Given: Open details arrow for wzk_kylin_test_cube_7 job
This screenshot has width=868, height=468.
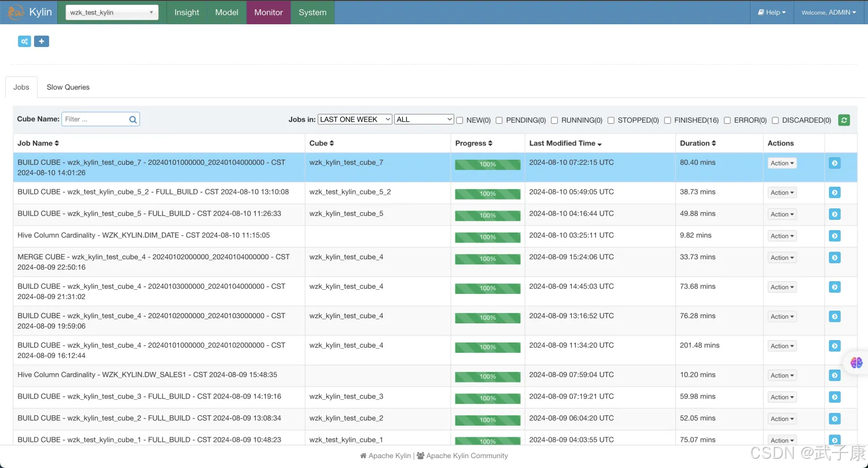Looking at the screenshot, I should (x=834, y=163).
